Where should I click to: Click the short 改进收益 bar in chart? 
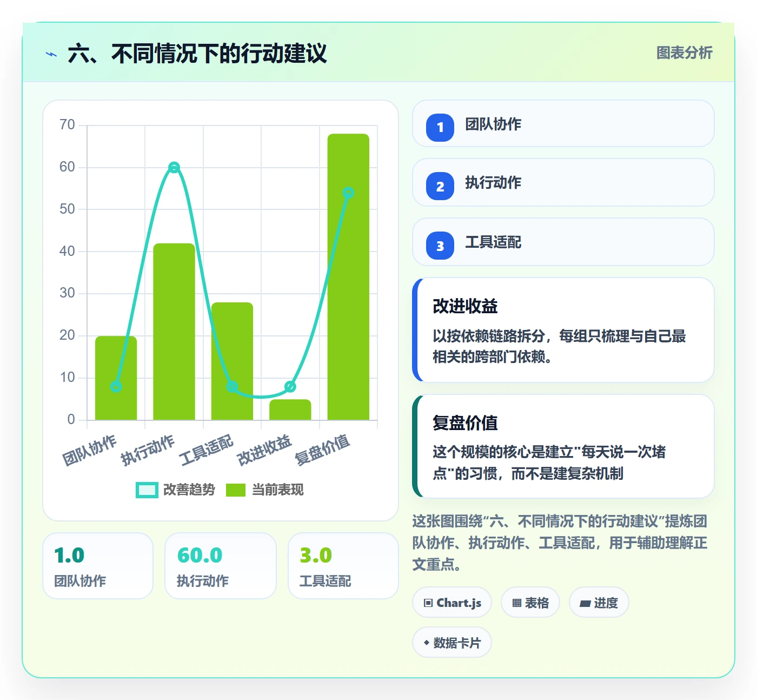(290, 410)
